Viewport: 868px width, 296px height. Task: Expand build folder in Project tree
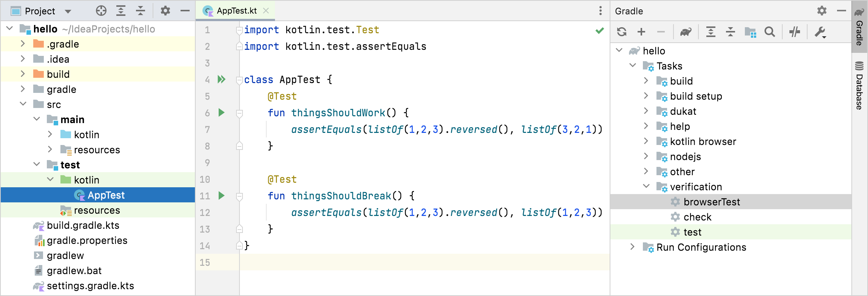(x=23, y=74)
